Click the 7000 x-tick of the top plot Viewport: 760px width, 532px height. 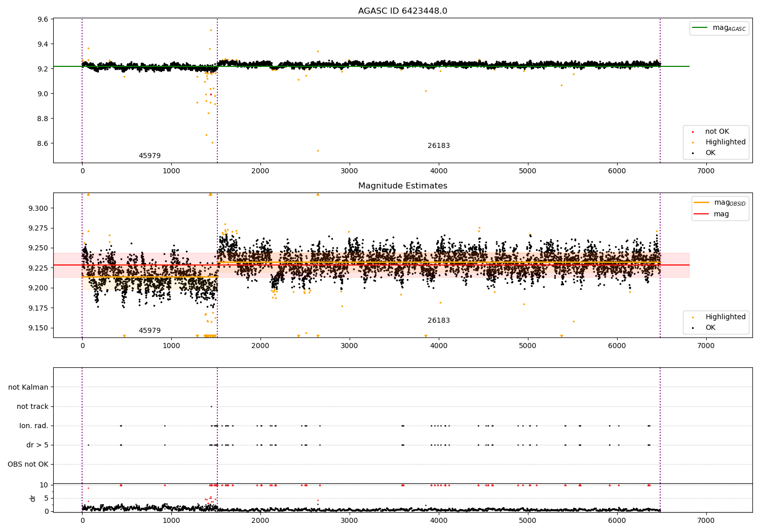[706, 171]
